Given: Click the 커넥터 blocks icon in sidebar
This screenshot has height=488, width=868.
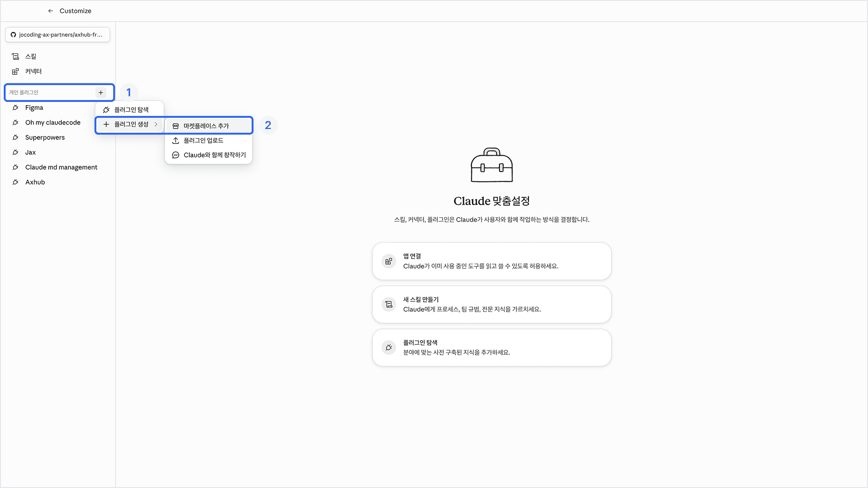Looking at the screenshot, I should pos(15,72).
